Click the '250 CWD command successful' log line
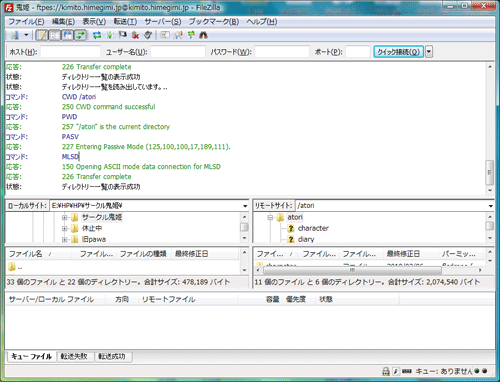 click(108, 107)
